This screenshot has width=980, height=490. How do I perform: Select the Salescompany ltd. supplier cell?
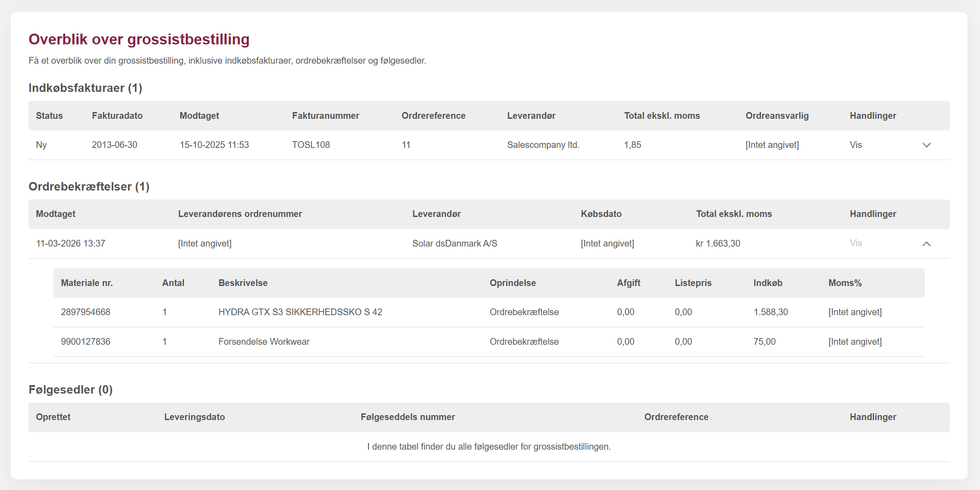(x=543, y=145)
